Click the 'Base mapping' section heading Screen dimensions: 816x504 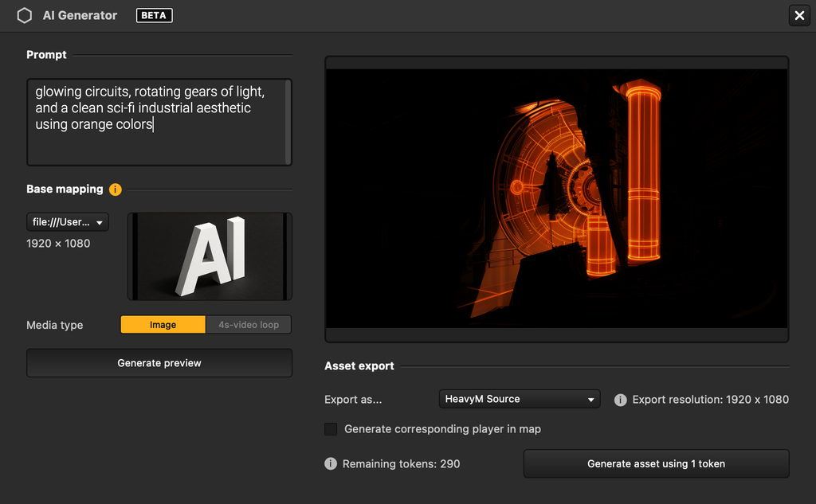pyautogui.click(x=65, y=189)
